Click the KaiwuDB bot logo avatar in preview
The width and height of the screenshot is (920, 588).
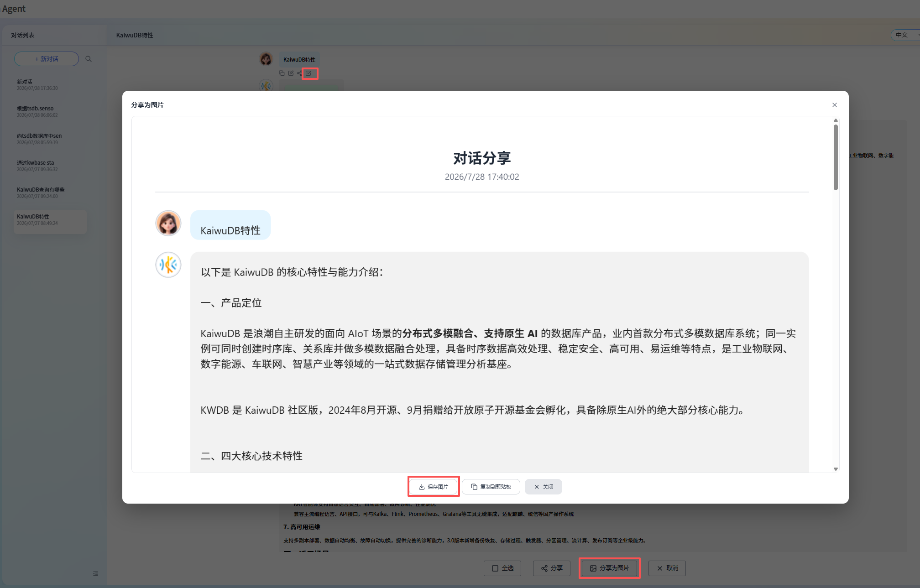click(x=168, y=265)
